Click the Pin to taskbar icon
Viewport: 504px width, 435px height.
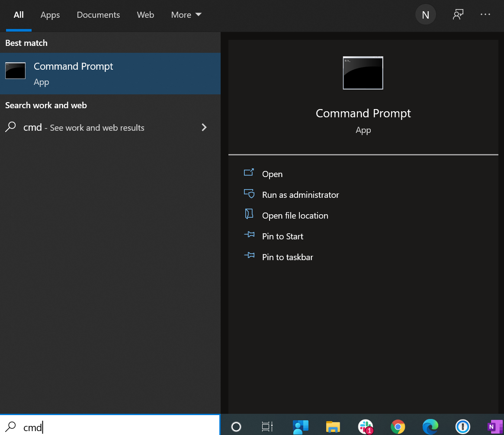pos(249,256)
